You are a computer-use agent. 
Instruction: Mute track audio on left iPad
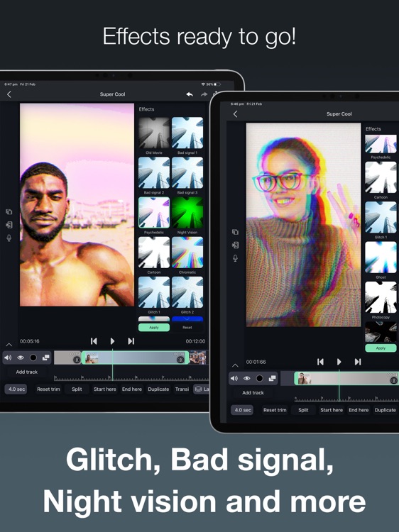click(8, 358)
